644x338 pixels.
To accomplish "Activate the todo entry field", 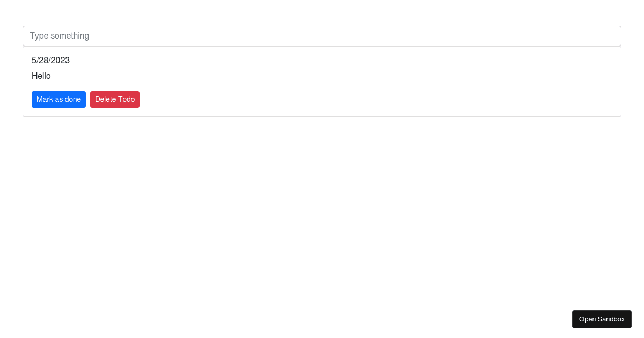I will coord(322,36).
